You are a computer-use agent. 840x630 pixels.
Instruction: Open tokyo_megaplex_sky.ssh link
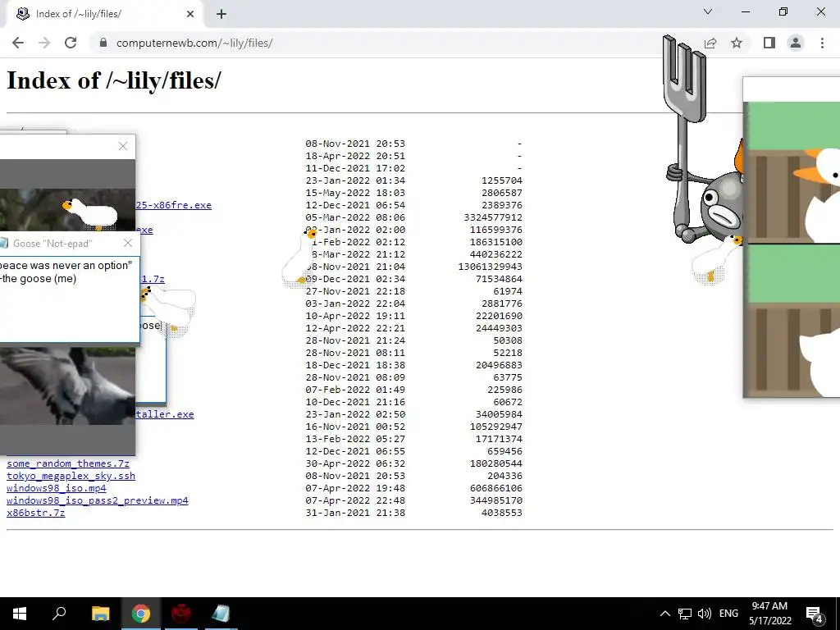(71, 476)
